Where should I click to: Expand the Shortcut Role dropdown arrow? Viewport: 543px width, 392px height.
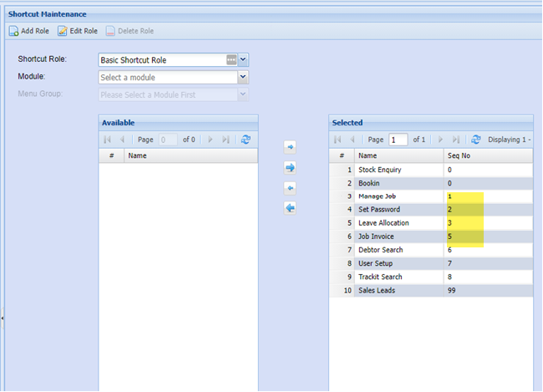pyautogui.click(x=243, y=59)
